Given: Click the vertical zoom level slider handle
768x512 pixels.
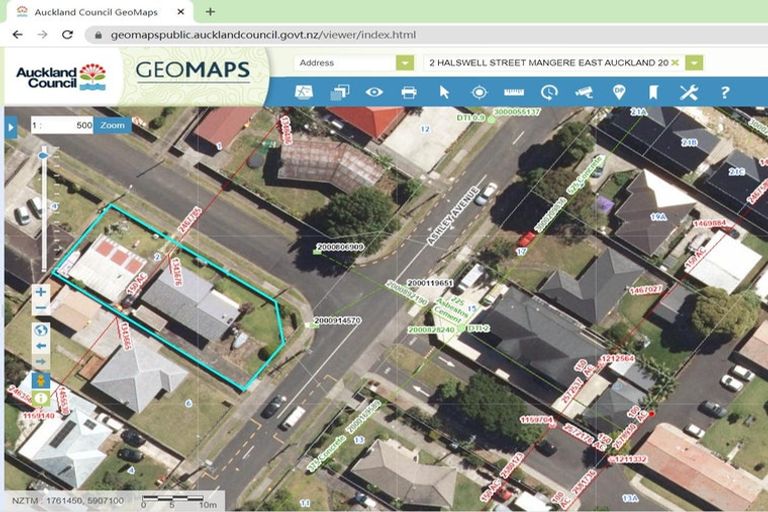Looking at the screenshot, I should (42, 156).
